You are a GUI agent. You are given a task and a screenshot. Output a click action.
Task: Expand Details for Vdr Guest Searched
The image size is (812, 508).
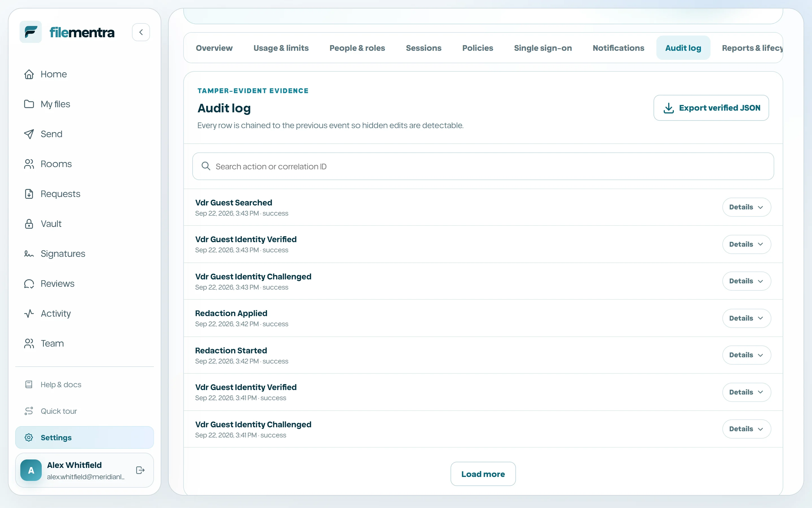(x=747, y=207)
